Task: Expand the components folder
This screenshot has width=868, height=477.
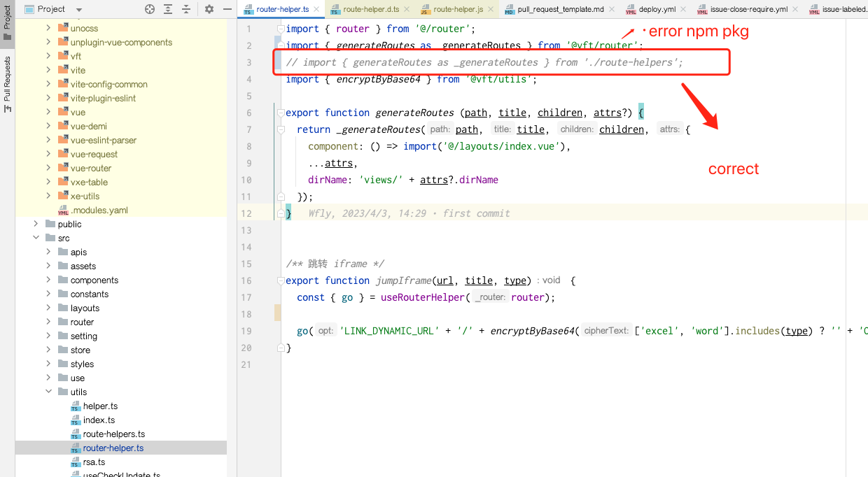Action: tap(48, 280)
